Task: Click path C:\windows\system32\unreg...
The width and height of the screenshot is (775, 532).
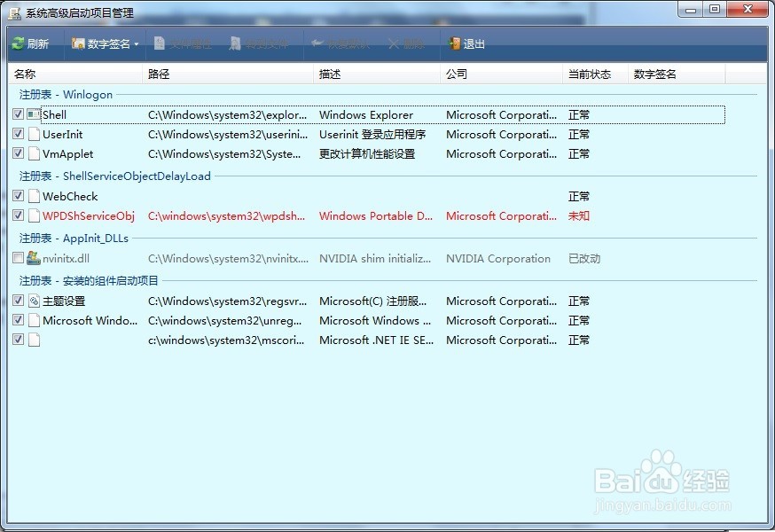Action: click(225, 320)
